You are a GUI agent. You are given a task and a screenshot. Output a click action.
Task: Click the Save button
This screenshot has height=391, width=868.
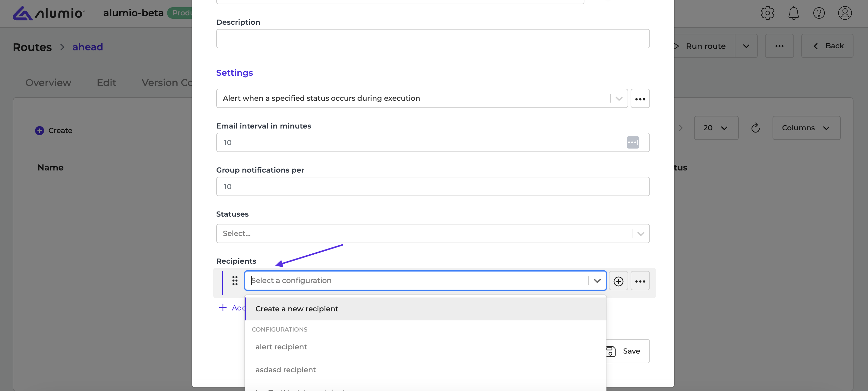point(627,351)
